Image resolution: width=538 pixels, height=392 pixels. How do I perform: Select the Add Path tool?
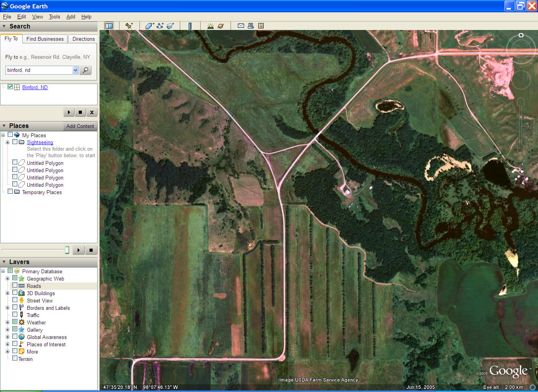[160, 26]
